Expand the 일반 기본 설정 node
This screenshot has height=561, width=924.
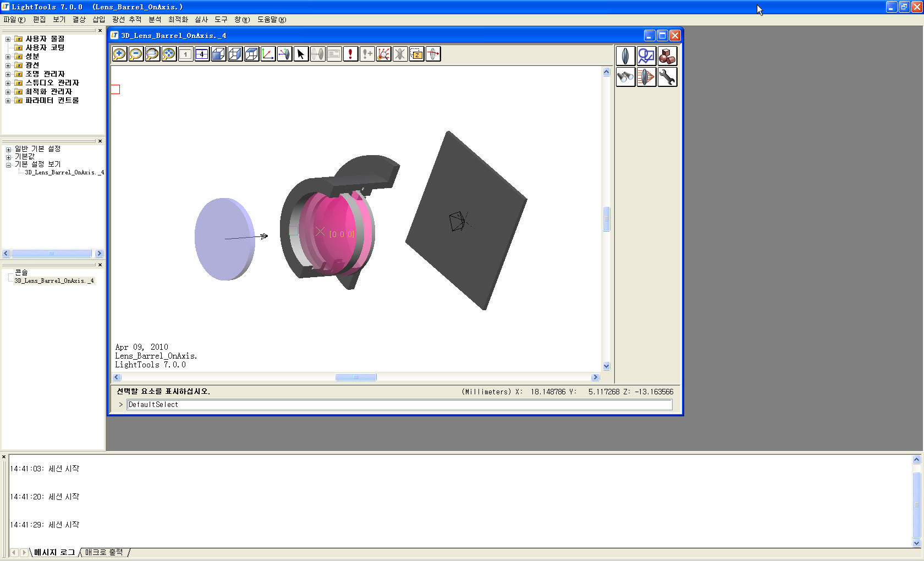(x=8, y=150)
